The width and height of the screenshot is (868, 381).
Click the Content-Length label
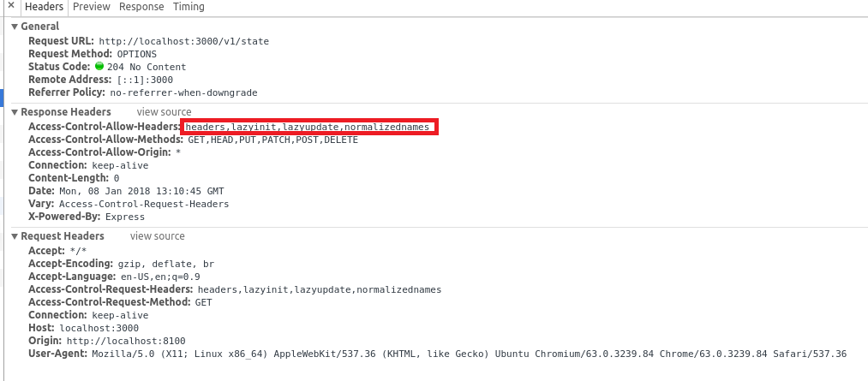coord(69,177)
